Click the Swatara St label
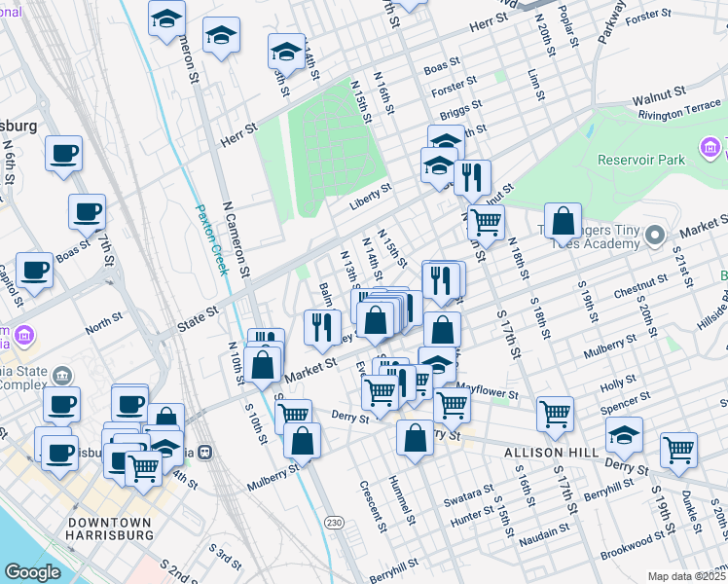Image resolution: width=728 pixels, height=584 pixels. tap(468, 495)
